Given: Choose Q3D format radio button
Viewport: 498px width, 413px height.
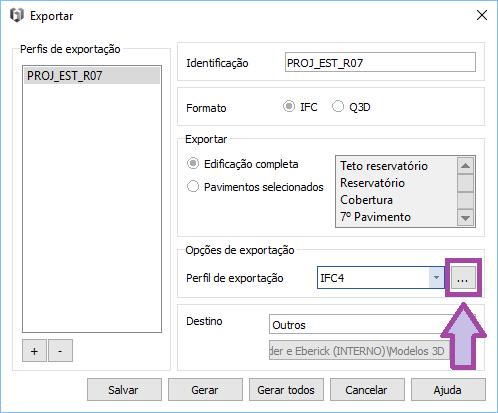Looking at the screenshot, I should (338, 107).
